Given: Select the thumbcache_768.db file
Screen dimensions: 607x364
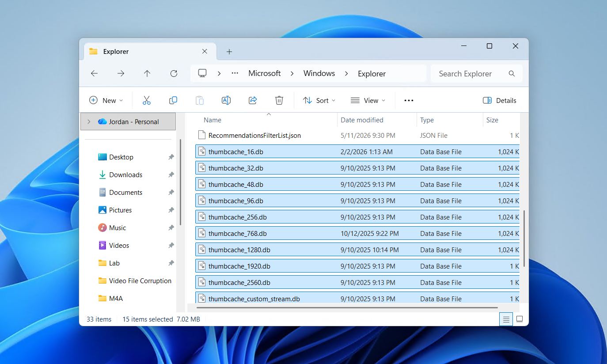Looking at the screenshot, I should point(357,234).
